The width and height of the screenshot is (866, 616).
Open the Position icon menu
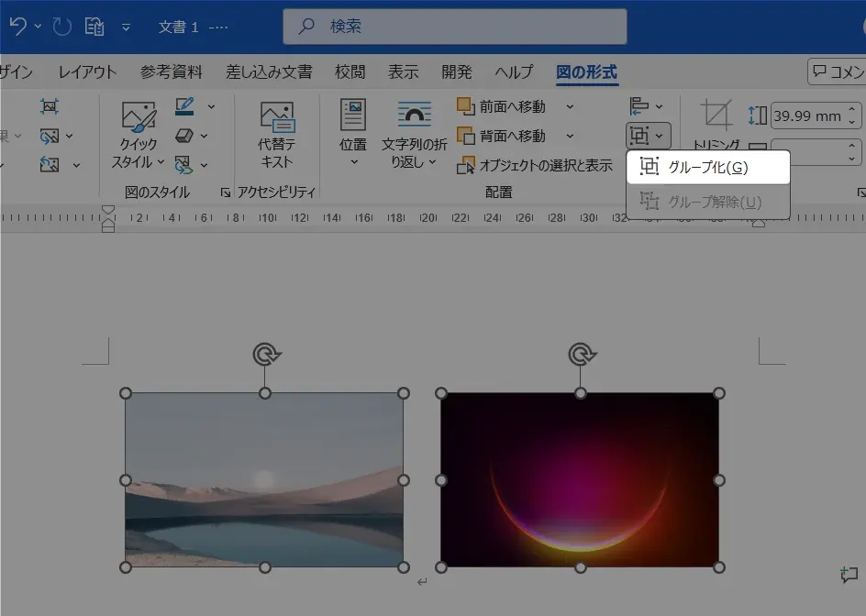point(353,115)
